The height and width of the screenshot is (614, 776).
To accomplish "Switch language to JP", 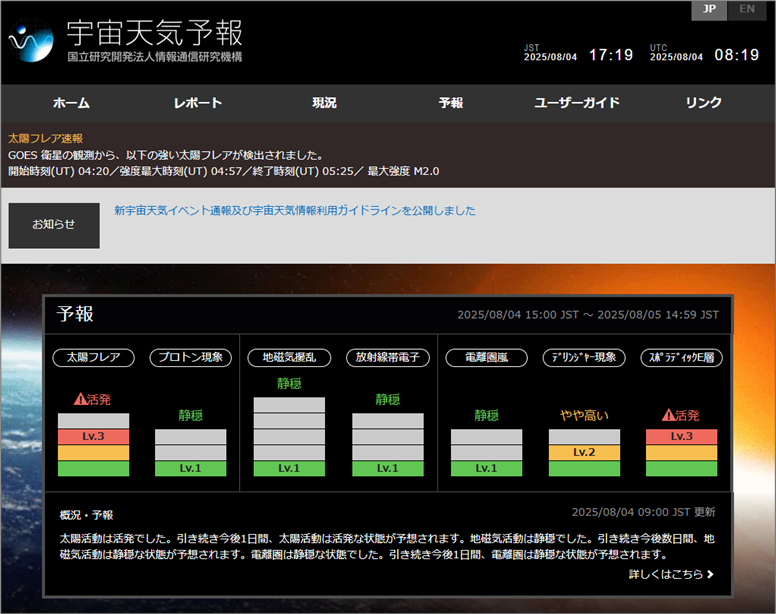I will 709,9.
